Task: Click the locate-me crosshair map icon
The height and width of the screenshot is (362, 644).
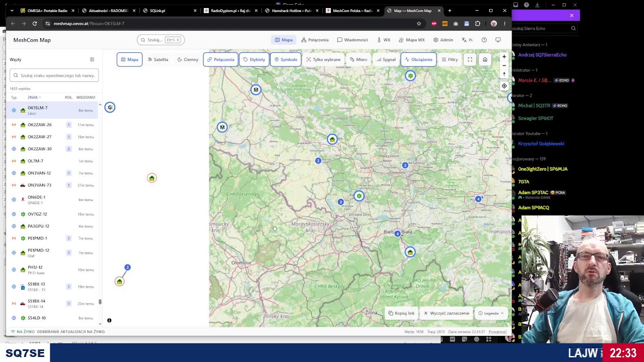Action: [x=504, y=86]
